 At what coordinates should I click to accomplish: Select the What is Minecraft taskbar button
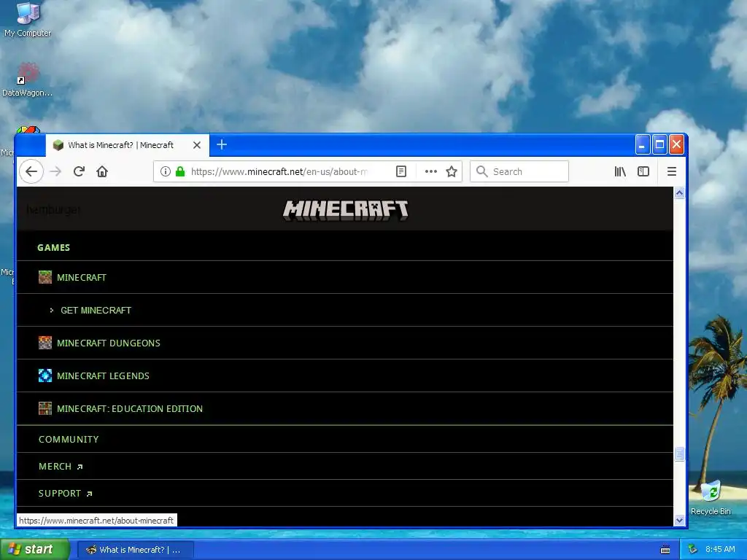point(135,550)
